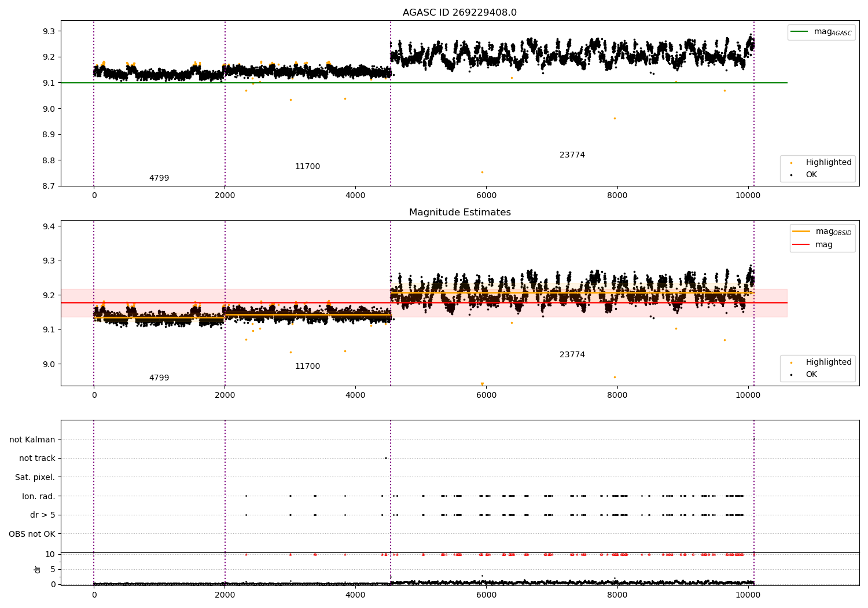The height and width of the screenshot is (608, 868).
Task: Select the Magnitude Estimates title
Action: point(459,213)
